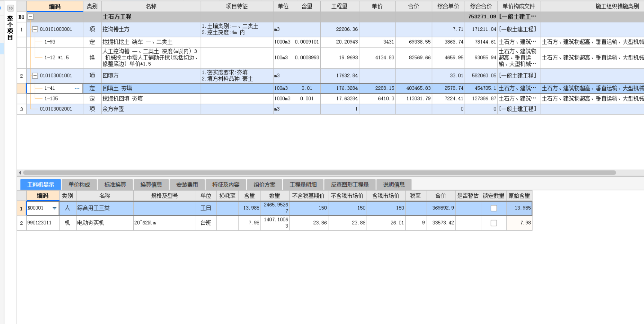Click the 土石方工程 section title
644x324 pixels.
[117, 17]
